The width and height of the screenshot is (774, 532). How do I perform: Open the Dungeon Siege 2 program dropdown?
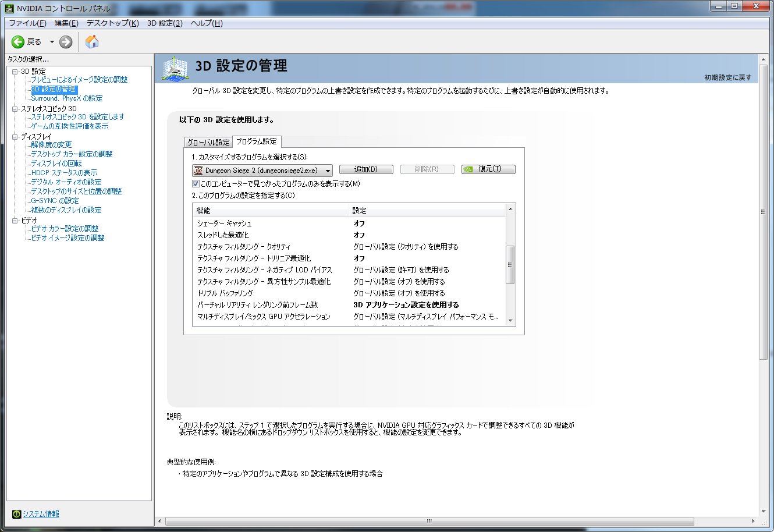328,171
